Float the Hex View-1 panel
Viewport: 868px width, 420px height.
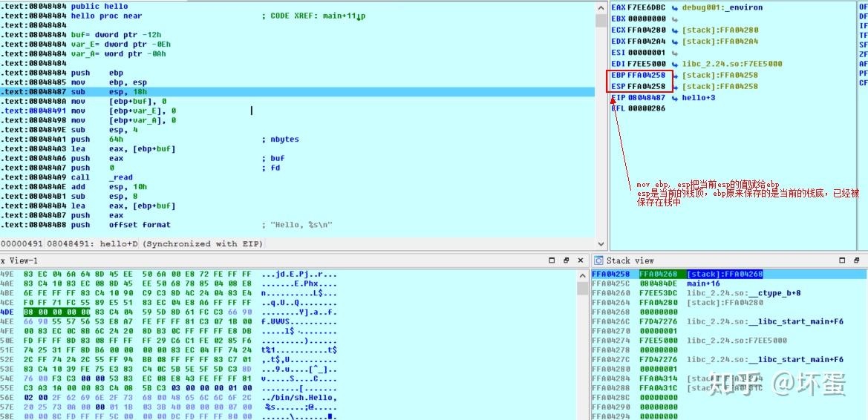[567, 260]
